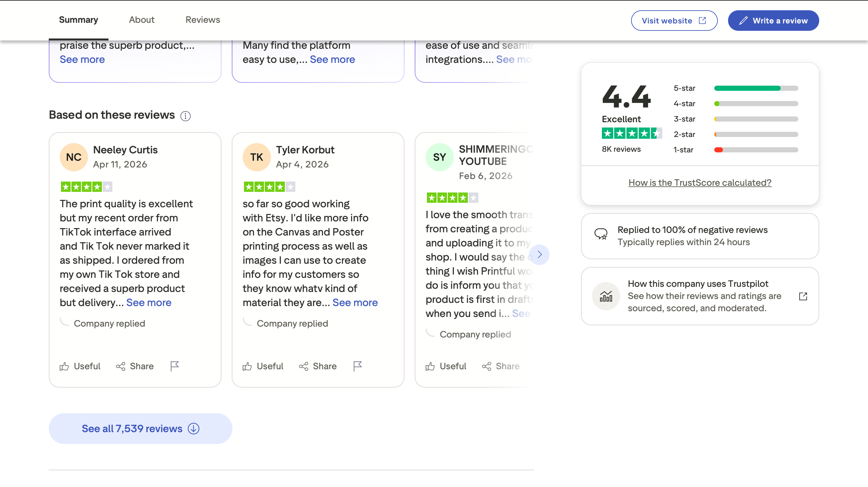
Task: Open external link for Trustpilot usage card
Action: pos(803,296)
